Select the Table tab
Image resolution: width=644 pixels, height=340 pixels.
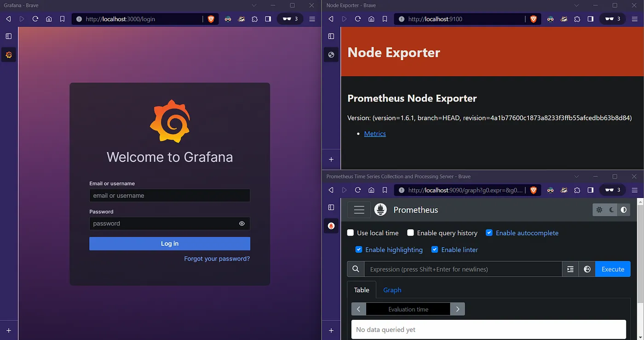tap(362, 290)
